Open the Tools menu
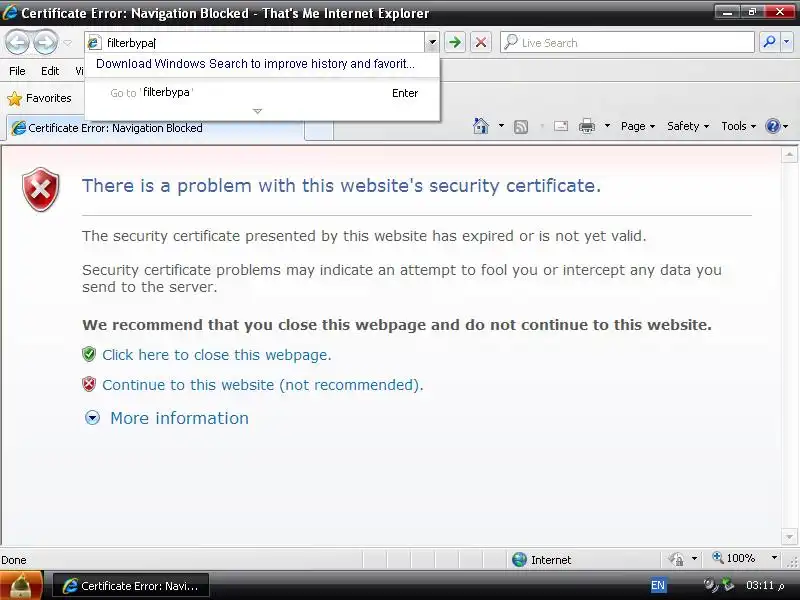Image resolution: width=800 pixels, height=600 pixels. (738, 126)
